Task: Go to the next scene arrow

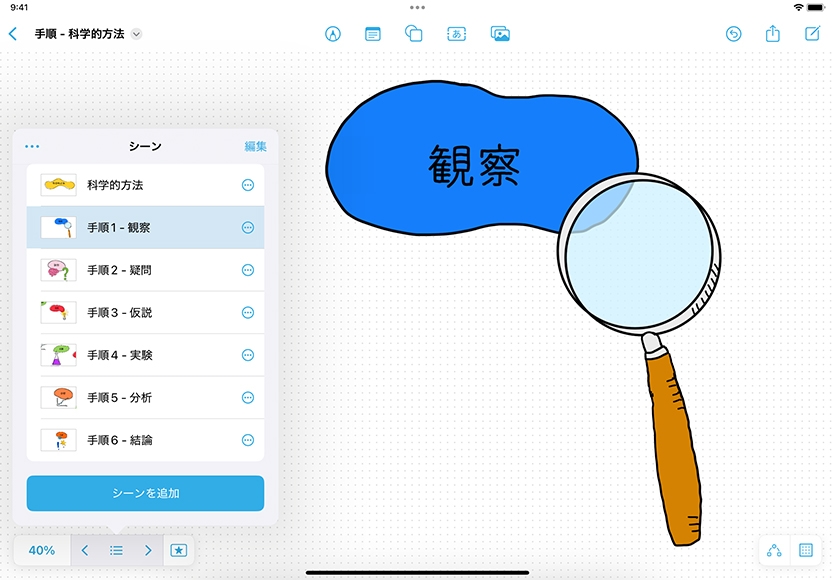Action: click(148, 550)
